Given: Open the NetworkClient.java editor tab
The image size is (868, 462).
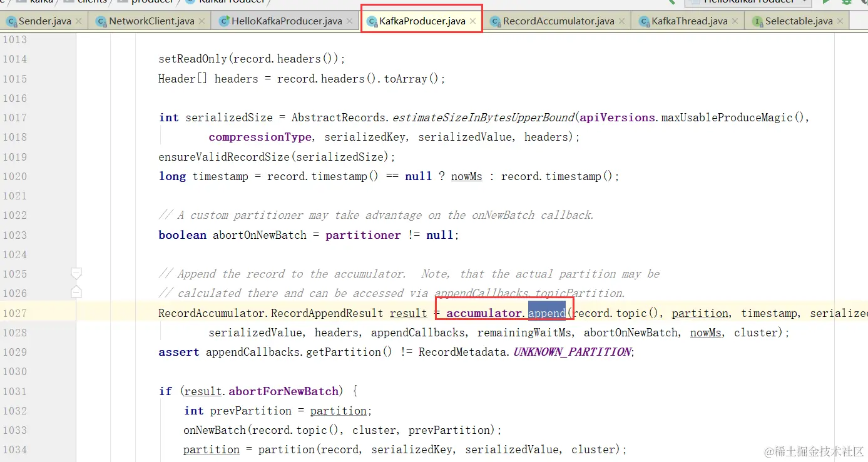Looking at the screenshot, I should [x=151, y=21].
